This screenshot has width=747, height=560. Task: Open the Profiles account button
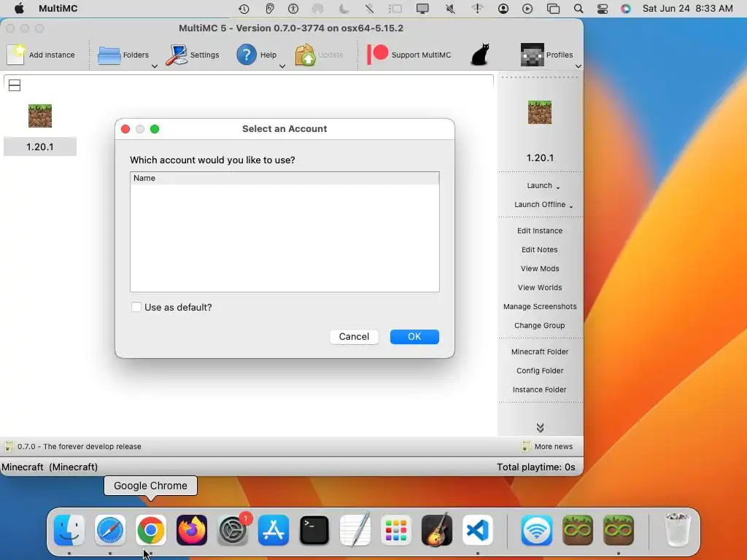point(546,55)
